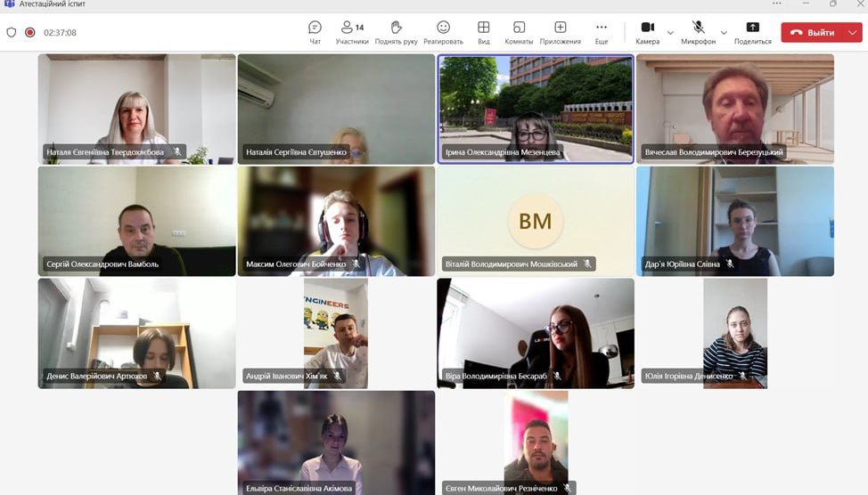This screenshot has height=495, width=868.
Task: Open Комнаты breakout rooms
Action: pyautogui.click(x=519, y=32)
